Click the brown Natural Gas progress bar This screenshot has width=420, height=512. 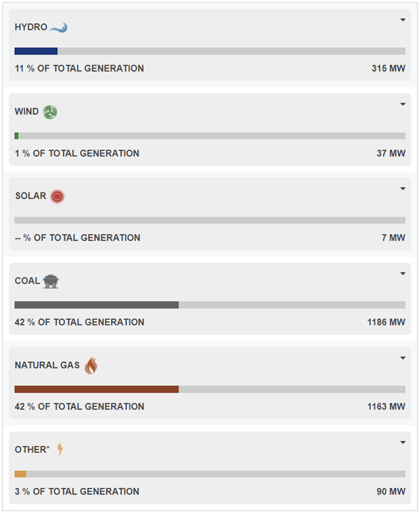pos(97,389)
